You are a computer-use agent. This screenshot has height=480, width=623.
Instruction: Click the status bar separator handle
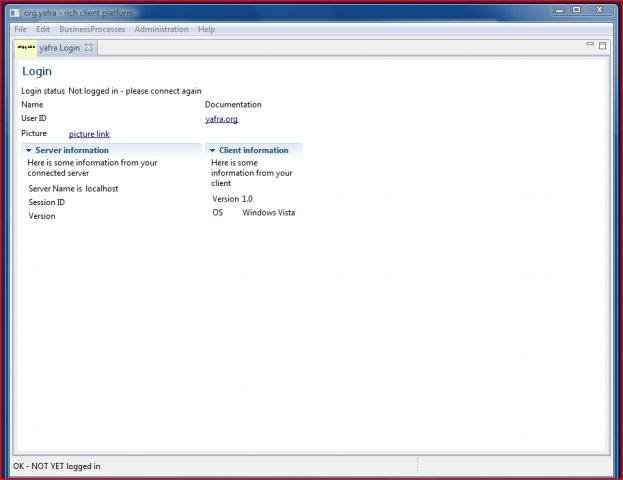coord(417,465)
